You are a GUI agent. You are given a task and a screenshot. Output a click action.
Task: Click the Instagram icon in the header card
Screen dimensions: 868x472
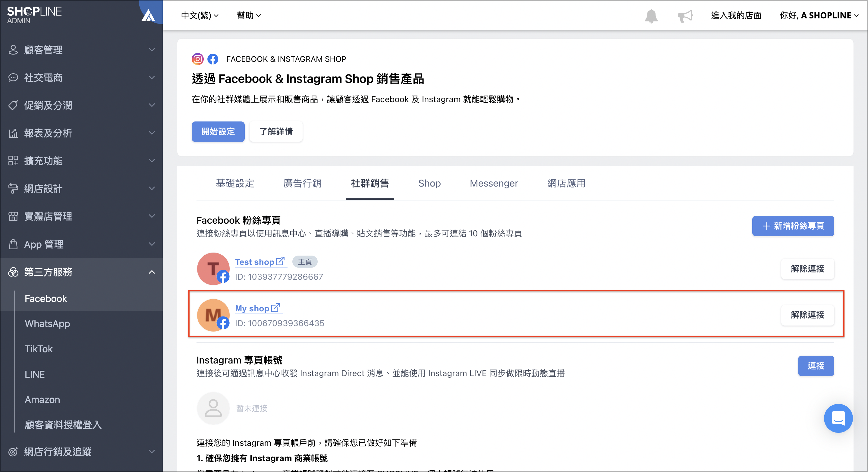pyautogui.click(x=198, y=59)
